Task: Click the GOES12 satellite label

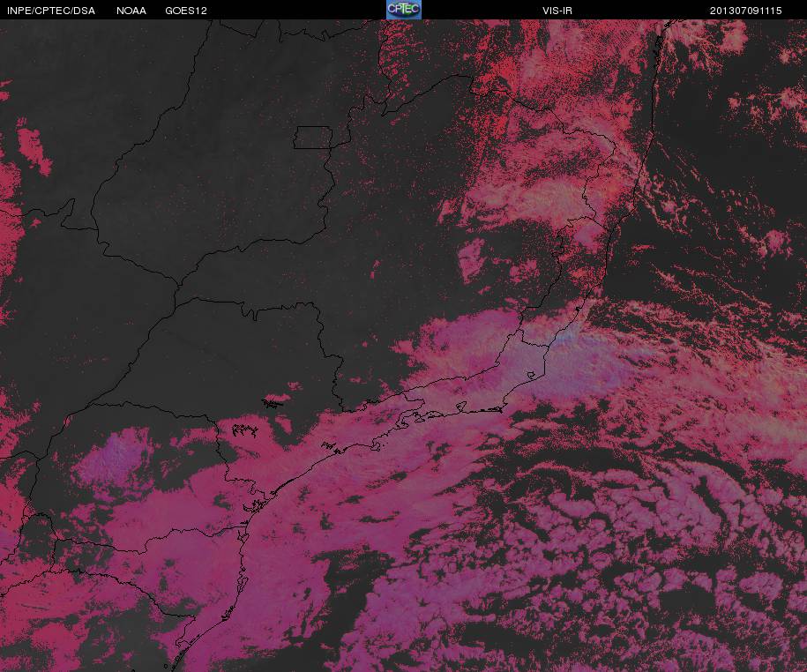Action: tap(186, 11)
